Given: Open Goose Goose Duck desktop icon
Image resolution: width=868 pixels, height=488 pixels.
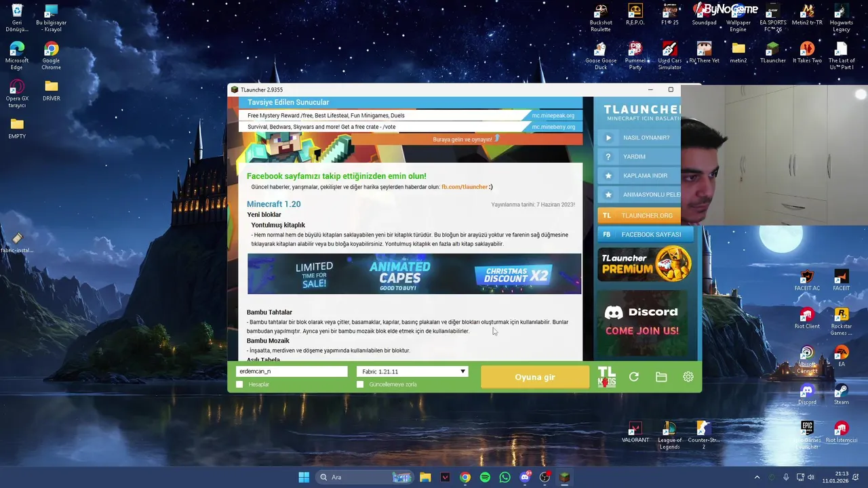Looking at the screenshot, I should pos(600,56).
